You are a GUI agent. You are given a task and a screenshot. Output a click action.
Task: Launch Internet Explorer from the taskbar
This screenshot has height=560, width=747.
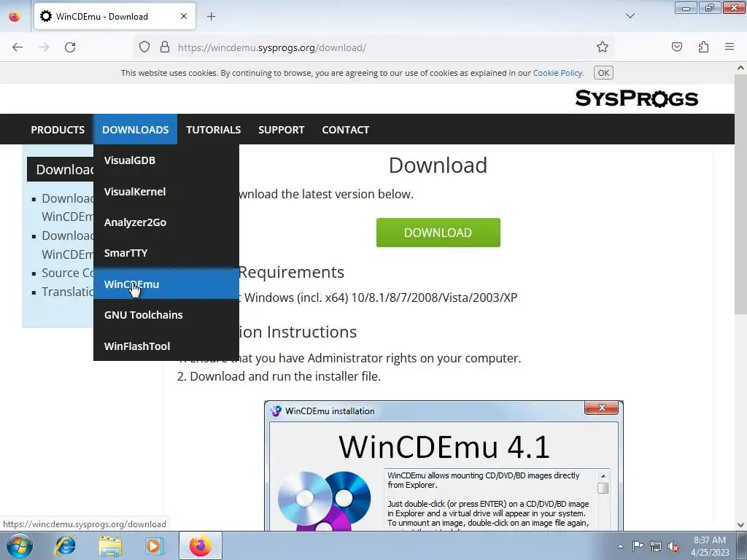65,545
